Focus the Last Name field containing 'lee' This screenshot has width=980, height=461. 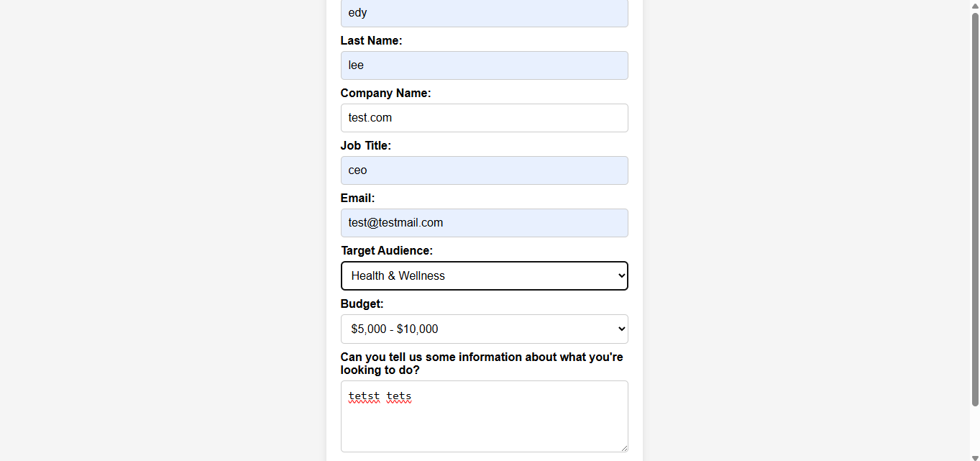484,65
